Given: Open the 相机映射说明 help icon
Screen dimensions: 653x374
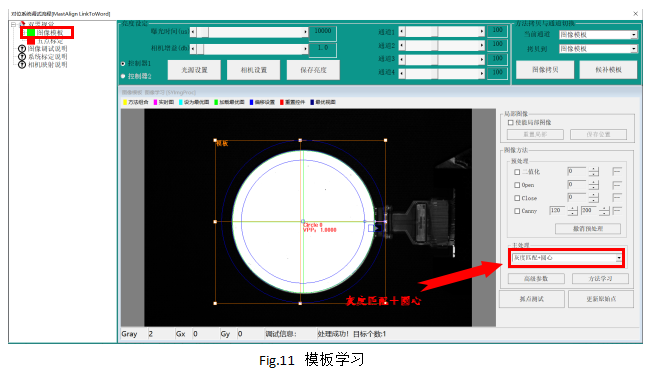Looking at the screenshot, I should [x=22, y=65].
